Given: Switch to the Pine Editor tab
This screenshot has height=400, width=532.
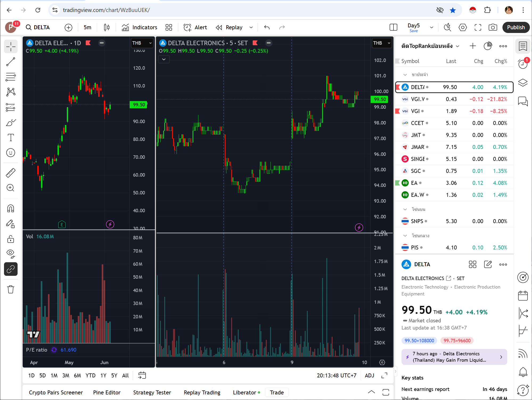Looking at the screenshot, I should click(107, 392).
